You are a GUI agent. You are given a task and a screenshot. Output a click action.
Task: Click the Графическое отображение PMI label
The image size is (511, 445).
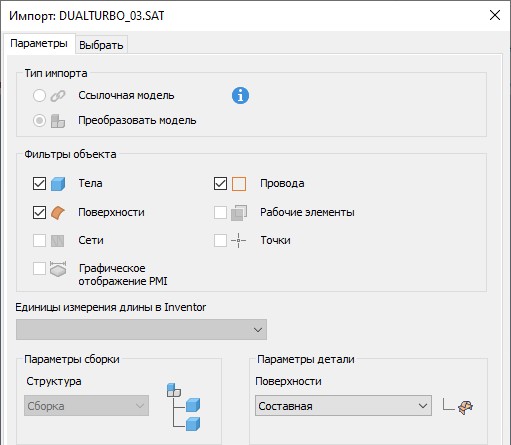(123, 275)
